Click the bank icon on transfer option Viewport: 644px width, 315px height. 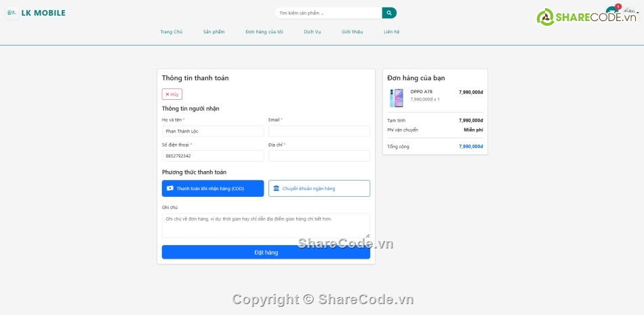point(277,188)
